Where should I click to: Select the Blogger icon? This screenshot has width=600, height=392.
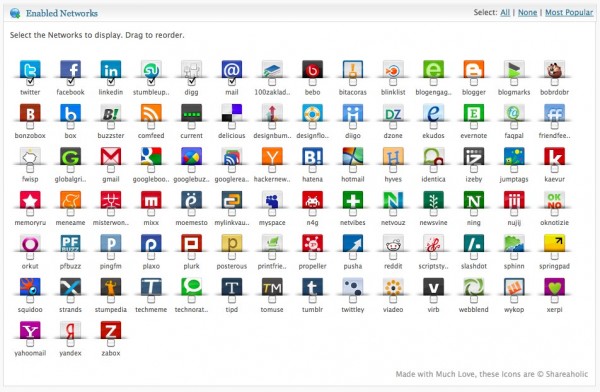pos(474,69)
